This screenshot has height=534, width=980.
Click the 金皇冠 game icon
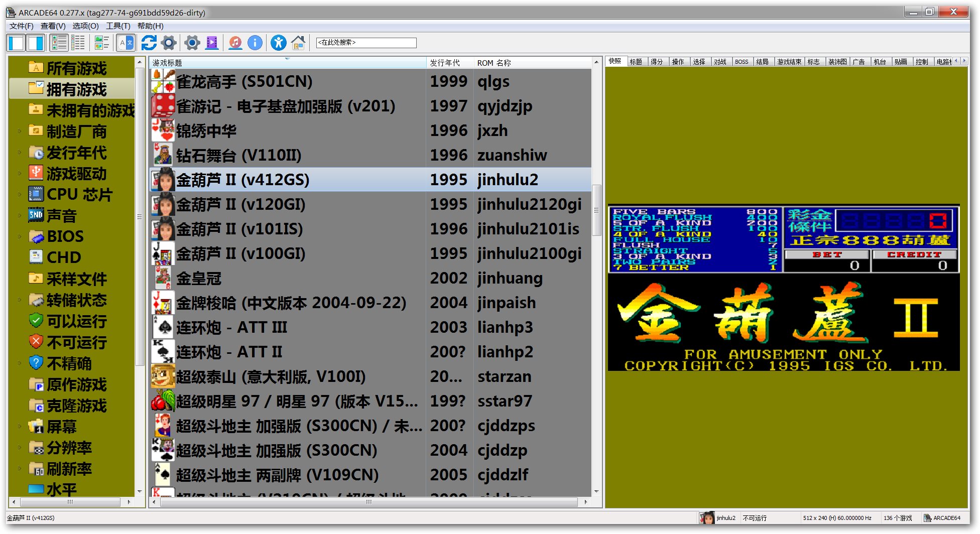click(x=163, y=278)
